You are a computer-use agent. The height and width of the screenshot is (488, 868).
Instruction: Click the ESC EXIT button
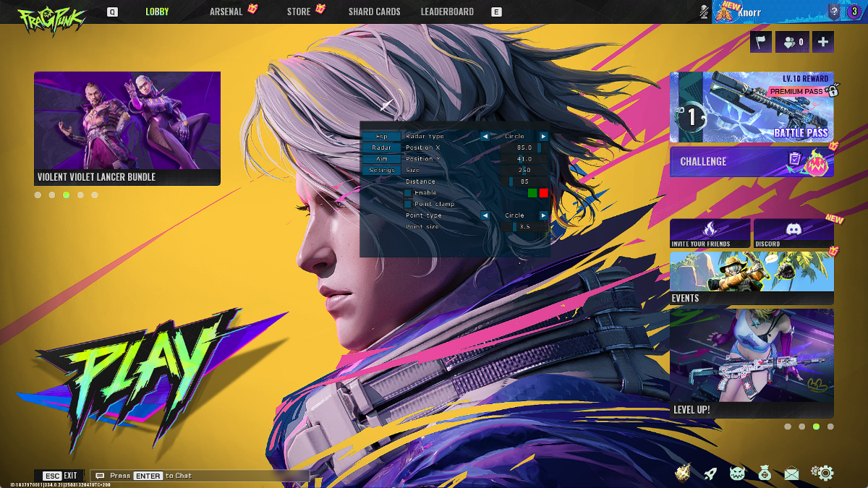pos(60,476)
